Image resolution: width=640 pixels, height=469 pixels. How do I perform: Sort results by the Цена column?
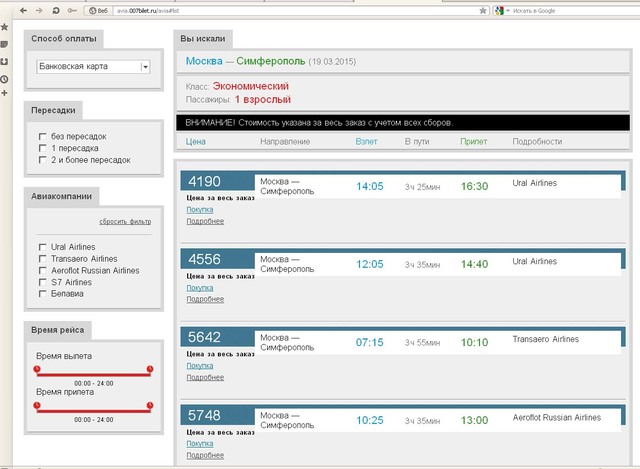pyautogui.click(x=196, y=142)
